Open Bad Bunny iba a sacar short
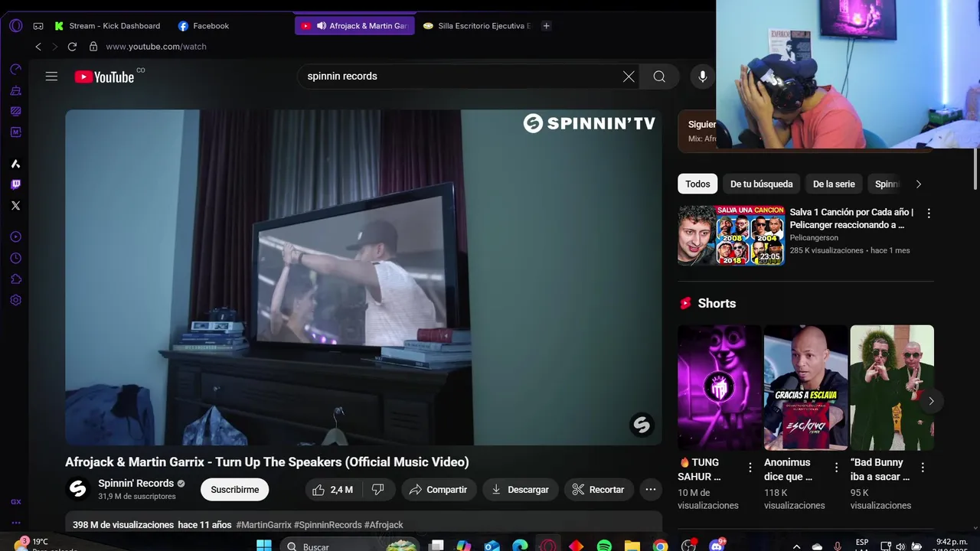The height and width of the screenshot is (551, 980). coord(892,387)
